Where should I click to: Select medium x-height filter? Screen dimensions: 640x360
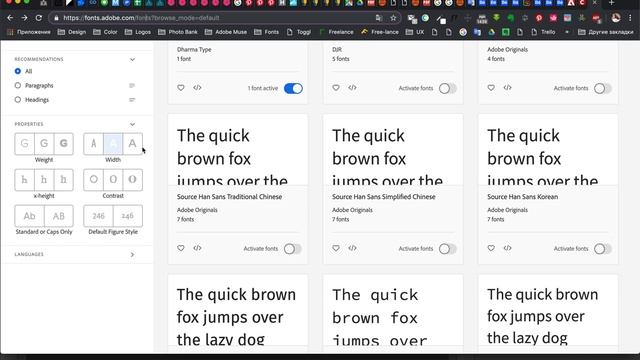point(44,180)
